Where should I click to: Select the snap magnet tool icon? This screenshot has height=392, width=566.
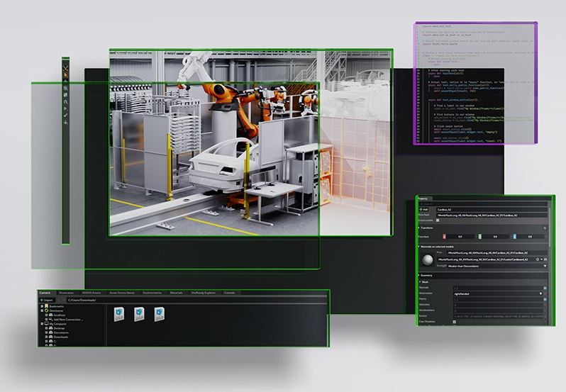(65, 101)
